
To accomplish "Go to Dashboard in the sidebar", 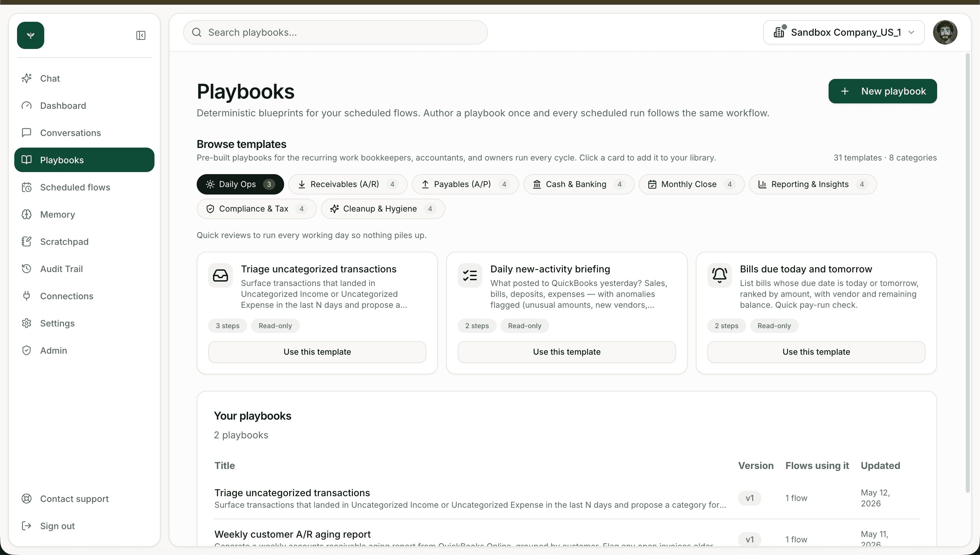I will pyautogui.click(x=84, y=105).
